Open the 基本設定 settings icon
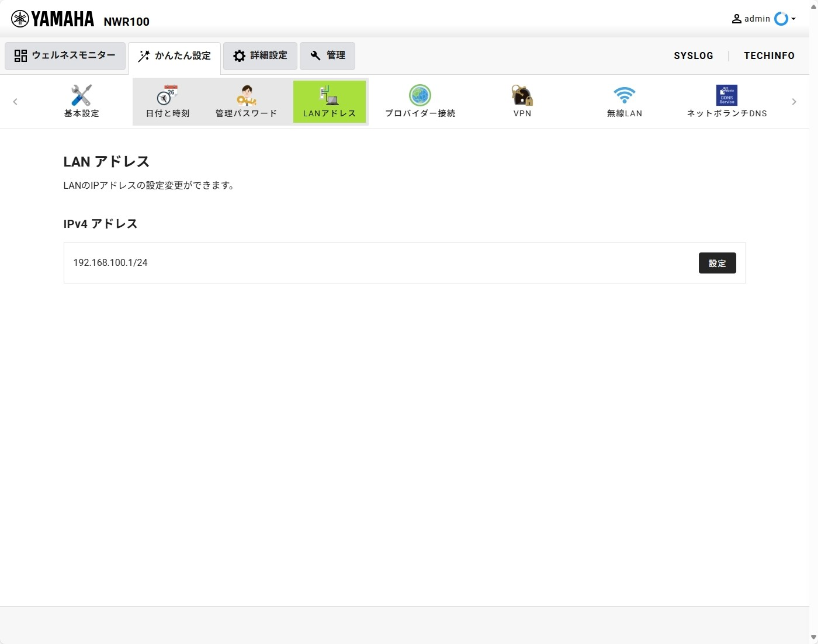818x644 pixels. pyautogui.click(x=81, y=101)
